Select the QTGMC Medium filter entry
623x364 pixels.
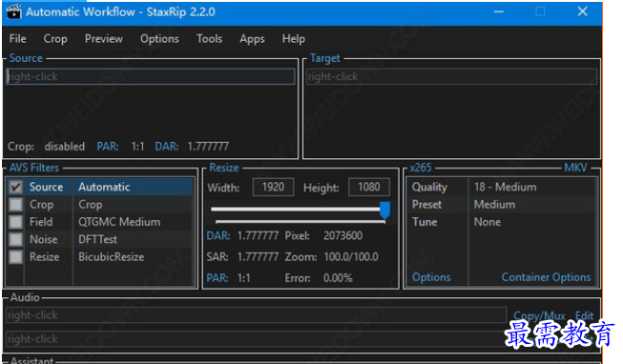(119, 222)
